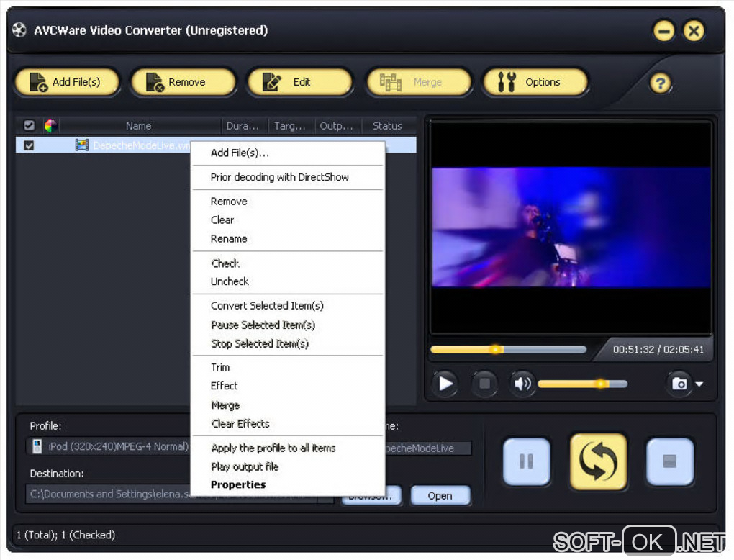Select Rename from the context menu
This screenshot has height=560, width=734.
pos(288,239)
